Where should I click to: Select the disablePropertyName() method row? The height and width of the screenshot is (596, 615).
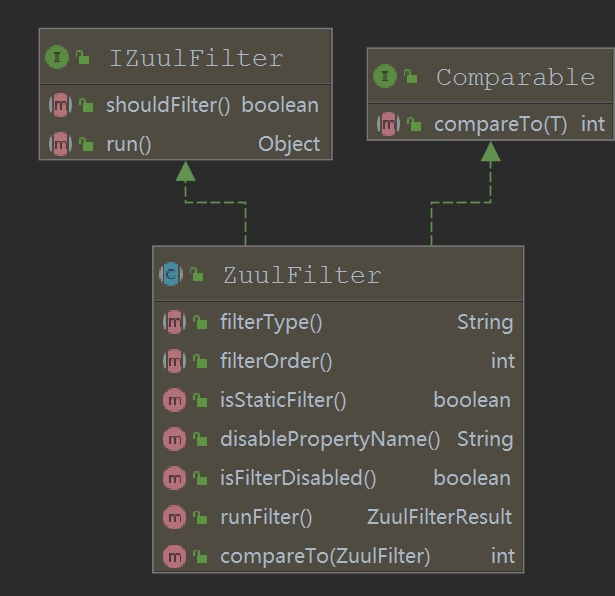[x=329, y=439]
